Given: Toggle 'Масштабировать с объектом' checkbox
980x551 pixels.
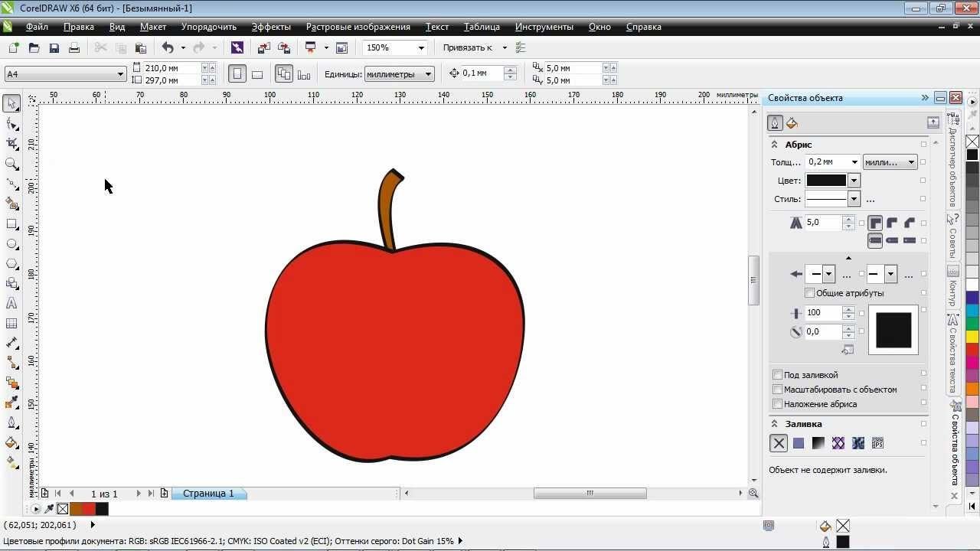Looking at the screenshot, I should click(778, 390).
